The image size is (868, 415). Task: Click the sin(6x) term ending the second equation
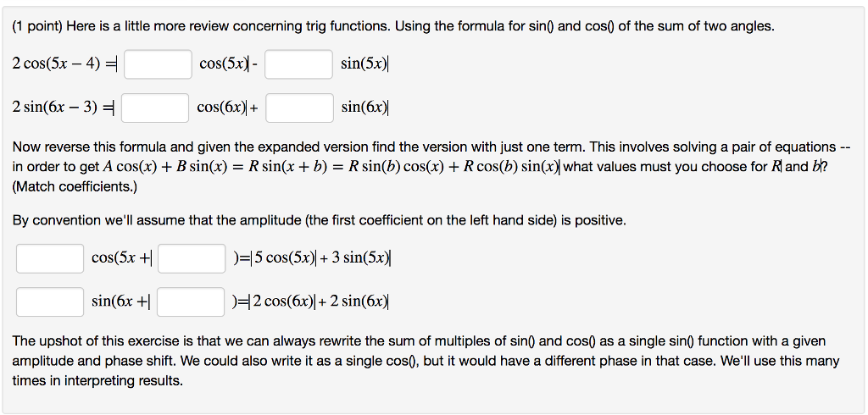point(364,108)
